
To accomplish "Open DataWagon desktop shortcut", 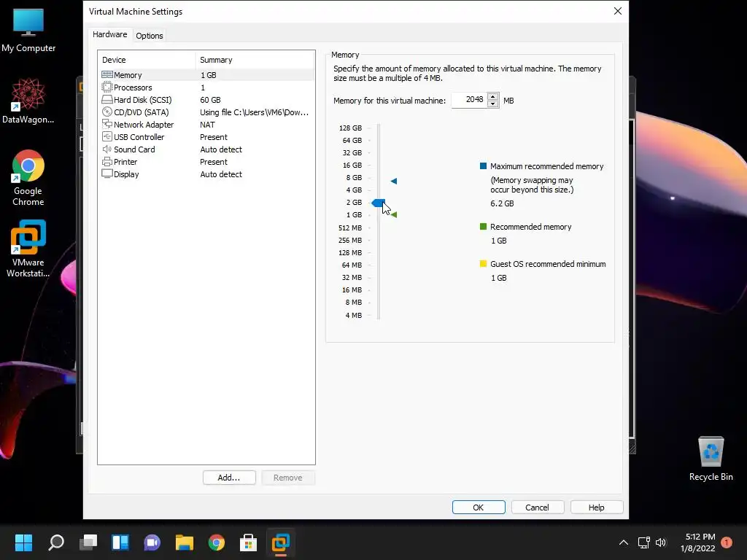I will pos(28,101).
